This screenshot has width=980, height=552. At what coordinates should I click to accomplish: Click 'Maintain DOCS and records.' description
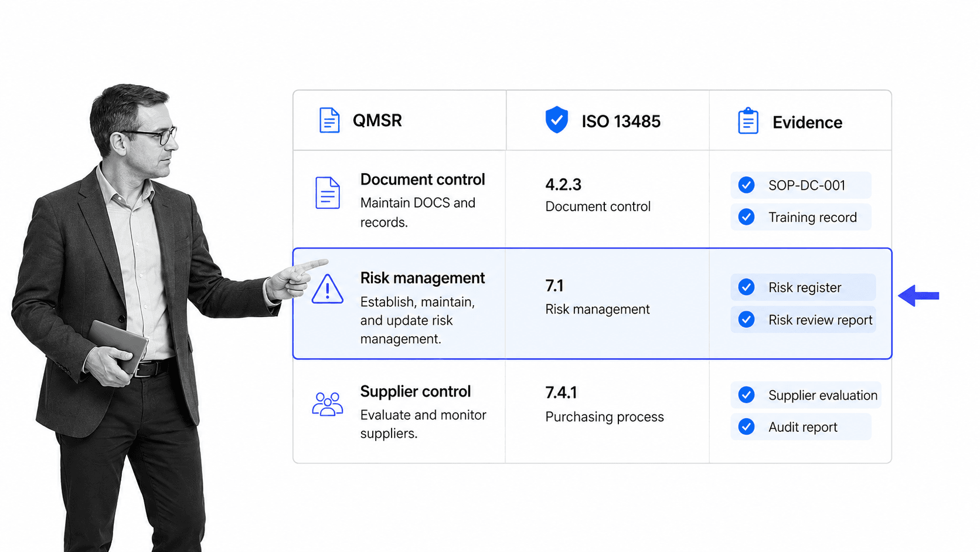[418, 212]
